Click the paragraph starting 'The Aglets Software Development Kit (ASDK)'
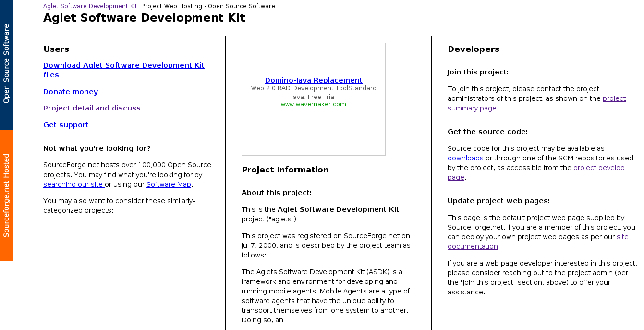The width and height of the screenshot is (644, 330). tap(325, 296)
